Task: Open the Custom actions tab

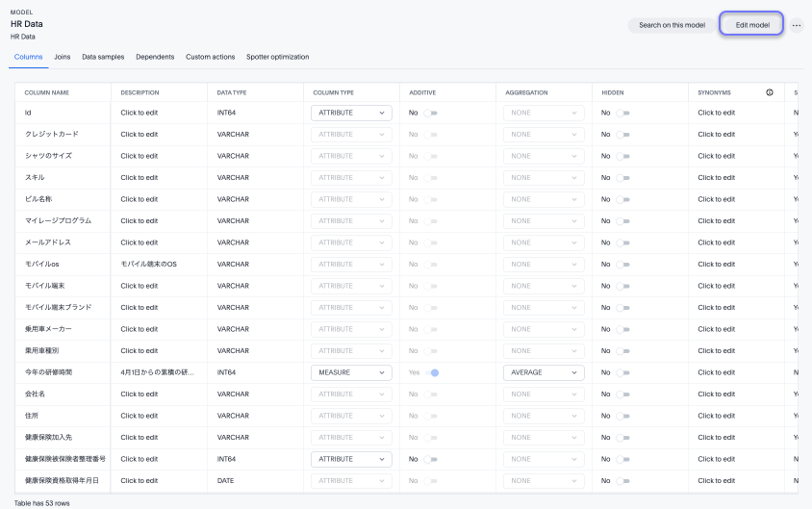Action: point(210,57)
